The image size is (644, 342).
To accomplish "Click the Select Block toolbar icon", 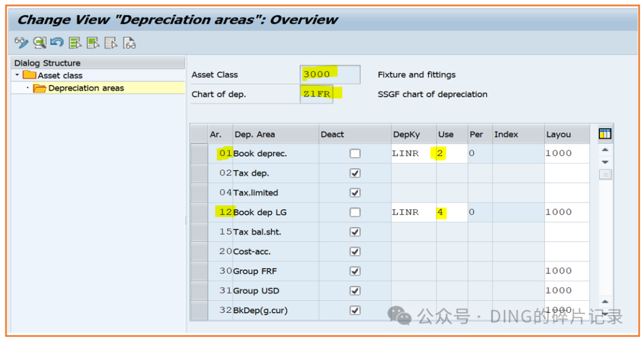I will (93, 42).
